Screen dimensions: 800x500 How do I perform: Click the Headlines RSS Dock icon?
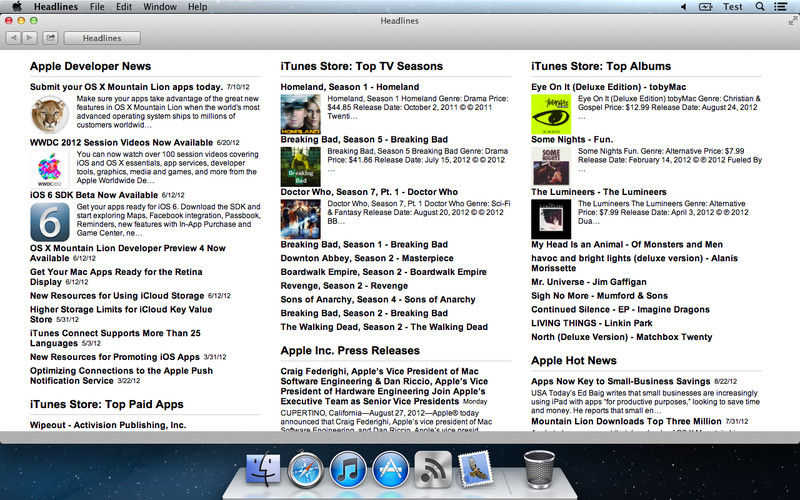click(433, 469)
